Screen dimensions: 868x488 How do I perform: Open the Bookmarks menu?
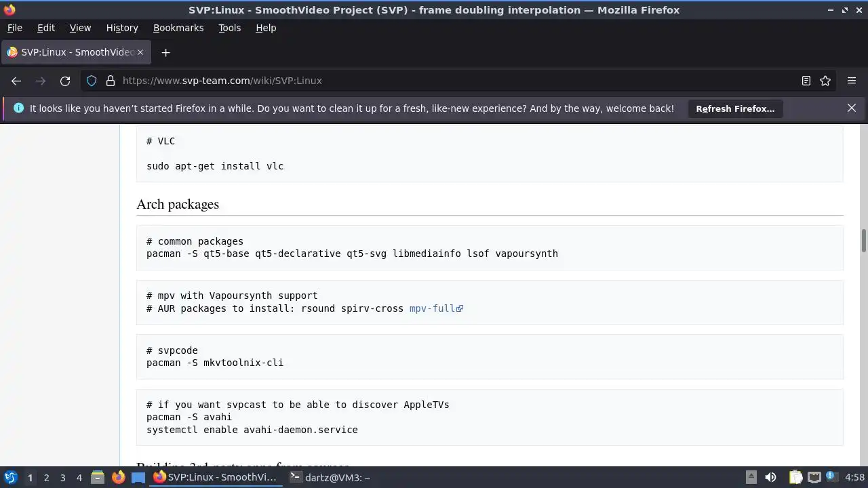[178, 28]
